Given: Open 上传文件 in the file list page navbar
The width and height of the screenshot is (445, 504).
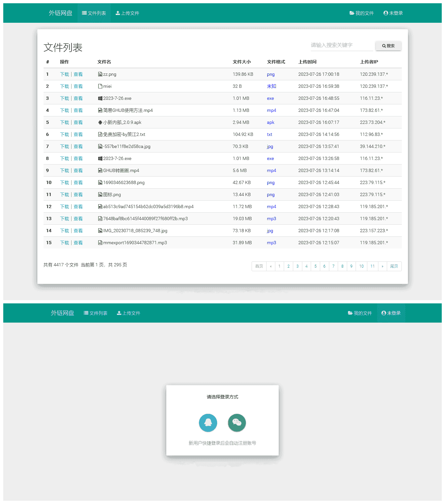Looking at the screenshot, I should coord(127,13).
